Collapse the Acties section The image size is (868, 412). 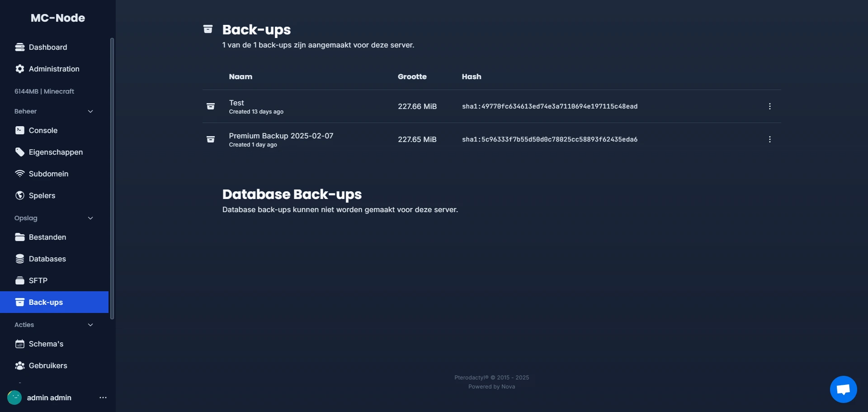pyautogui.click(x=90, y=325)
